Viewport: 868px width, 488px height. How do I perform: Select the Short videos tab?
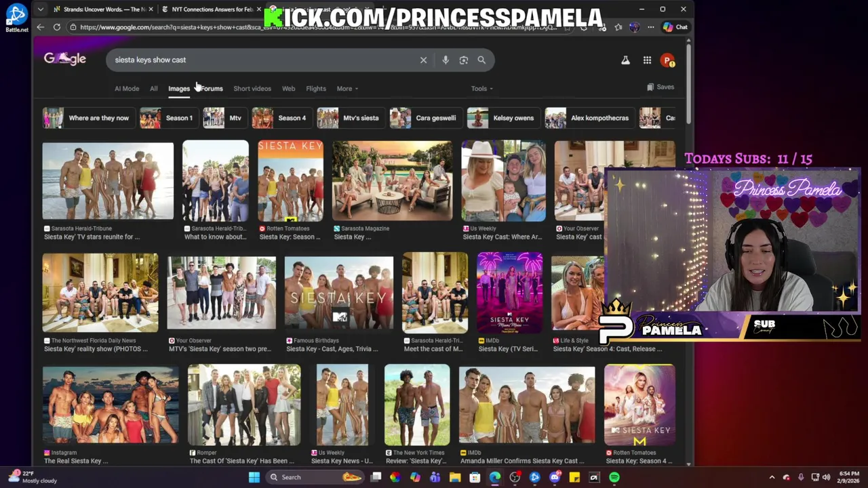click(252, 89)
